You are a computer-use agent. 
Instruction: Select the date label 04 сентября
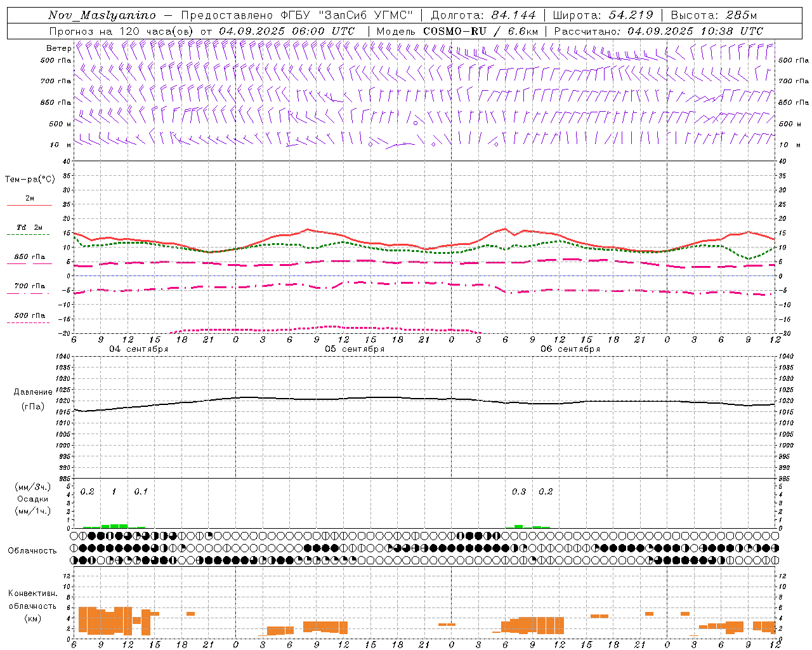click(x=139, y=349)
